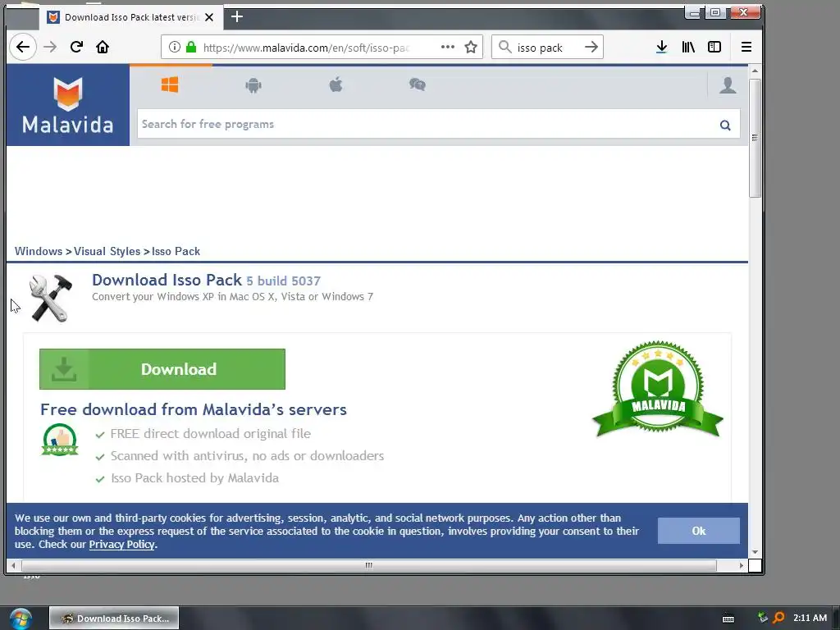Click the five-star thumbs-up badge
Image resolution: width=840 pixels, height=630 pixels.
pos(60,440)
